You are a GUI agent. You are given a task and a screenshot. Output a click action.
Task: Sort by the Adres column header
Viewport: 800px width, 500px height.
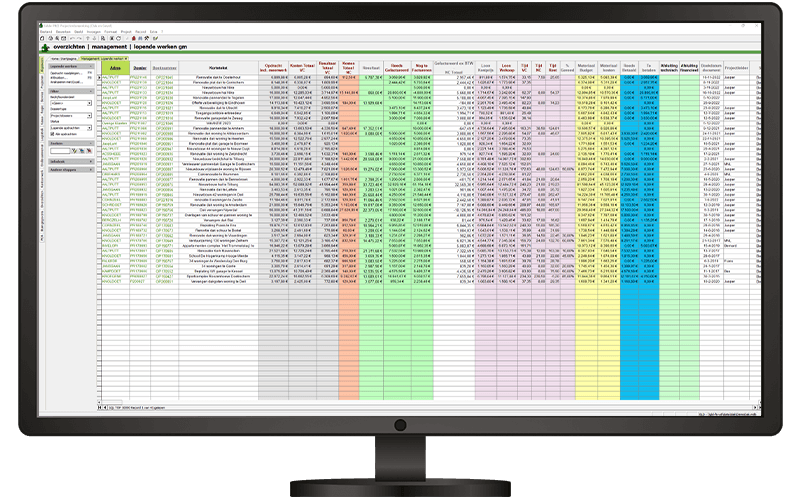point(115,68)
